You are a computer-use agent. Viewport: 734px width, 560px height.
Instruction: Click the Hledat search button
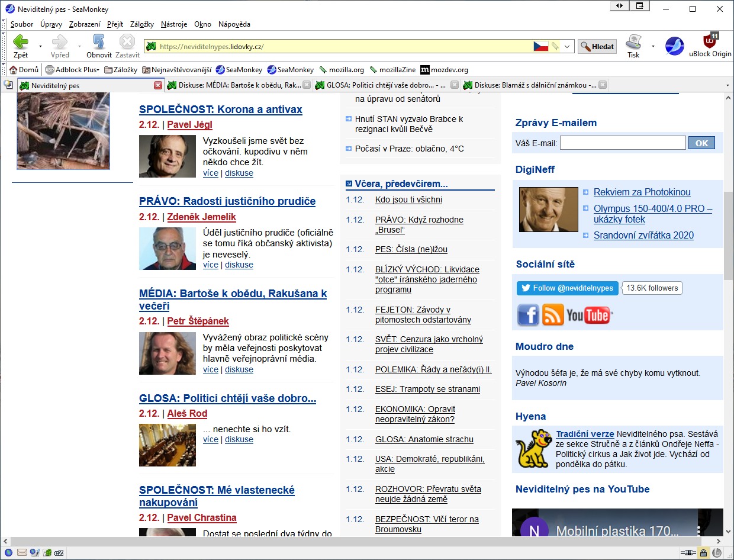pos(597,46)
